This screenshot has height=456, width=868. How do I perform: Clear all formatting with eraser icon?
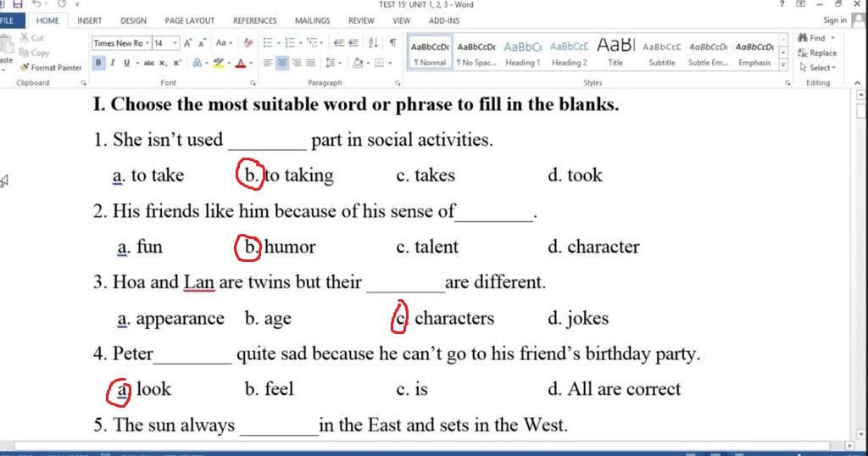[x=248, y=43]
